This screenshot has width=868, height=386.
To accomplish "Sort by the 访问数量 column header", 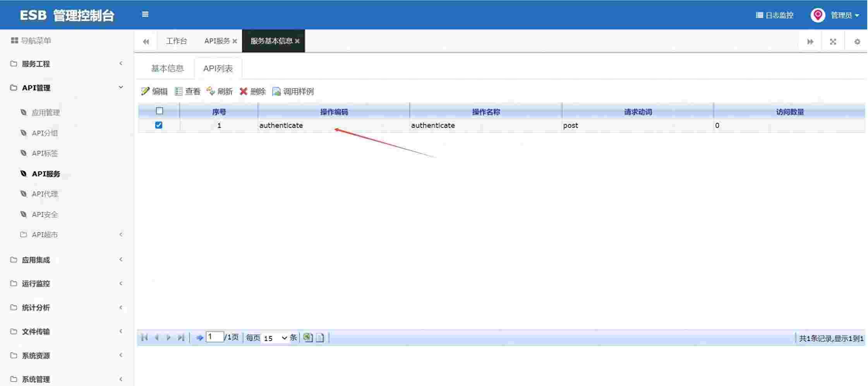I will (789, 112).
